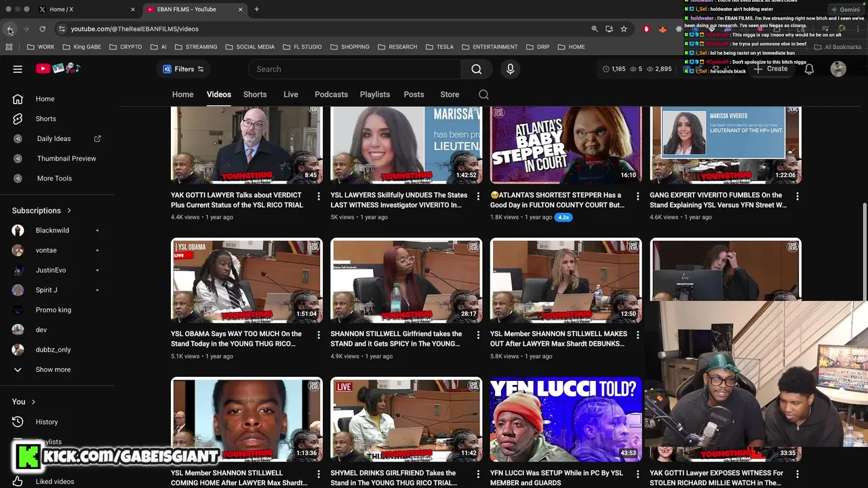Click the 4.2x outlier badge

point(563,217)
